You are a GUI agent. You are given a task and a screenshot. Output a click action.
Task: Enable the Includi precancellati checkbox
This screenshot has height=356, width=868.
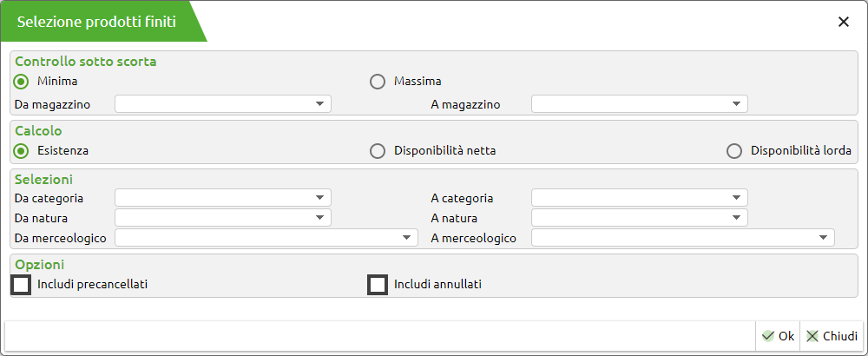pyautogui.click(x=22, y=284)
